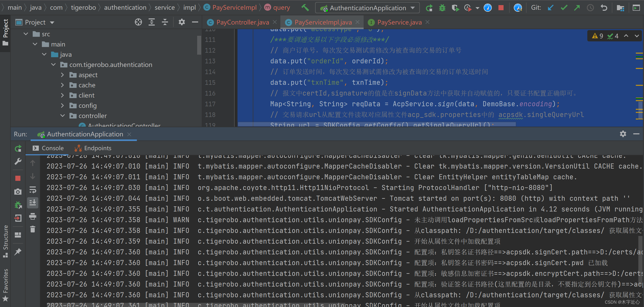Toggle soft-wrap in console output
The image size is (644, 307).
point(33,190)
